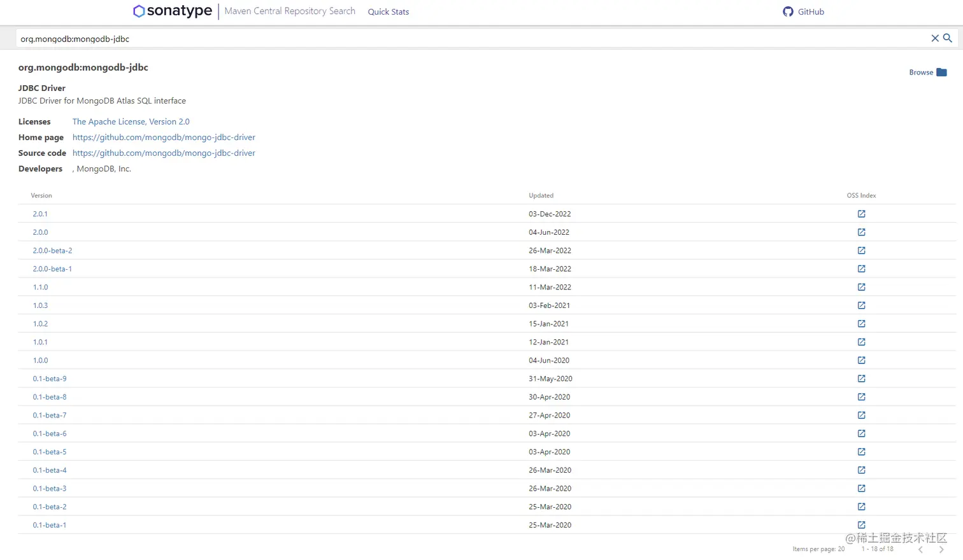Viewport: 963px width, 560px height.
Task: Open OSS Index for 0.1-beta-1
Action: [861, 525]
